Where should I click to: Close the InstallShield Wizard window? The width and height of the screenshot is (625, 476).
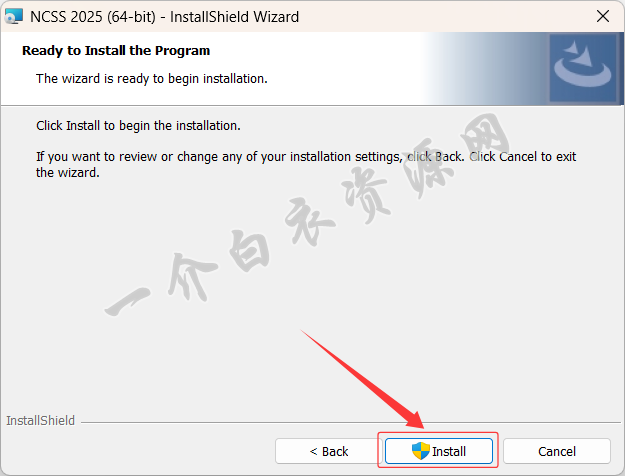603,16
